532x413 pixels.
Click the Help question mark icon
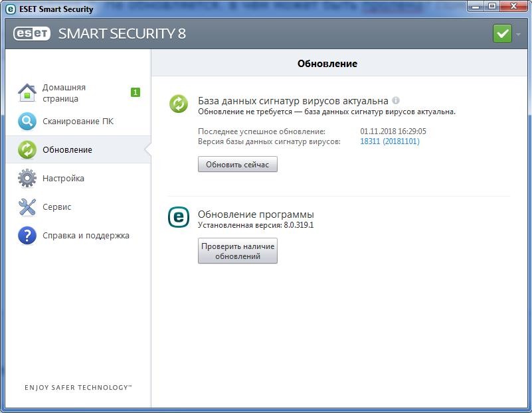tap(27, 236)
